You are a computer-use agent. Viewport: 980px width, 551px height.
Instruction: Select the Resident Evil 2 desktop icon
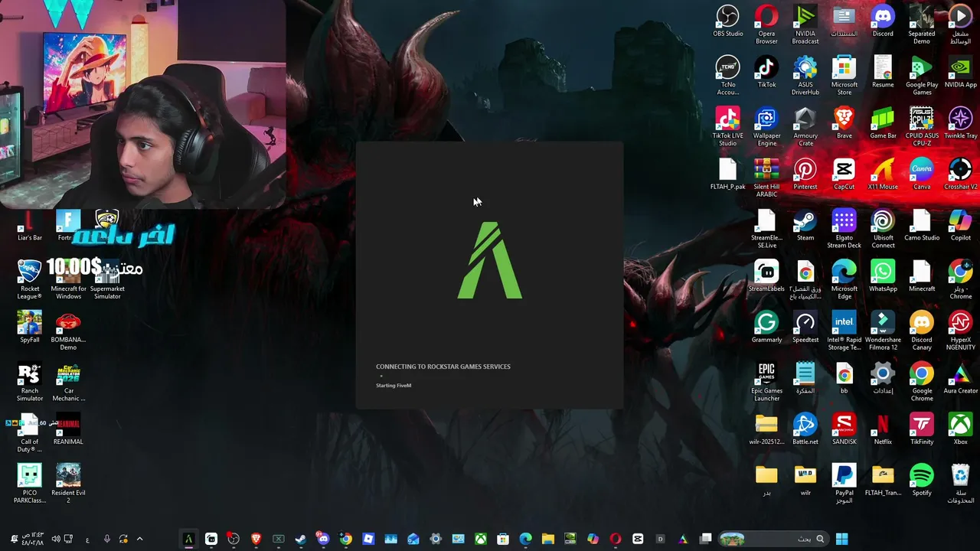[x=68, y=484]
